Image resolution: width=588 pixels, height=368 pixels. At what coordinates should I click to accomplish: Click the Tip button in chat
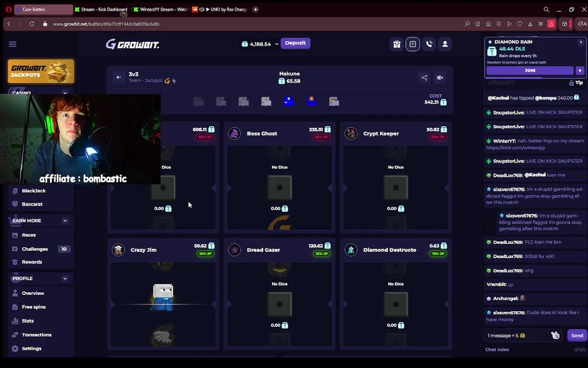click(x=576, y=83)
